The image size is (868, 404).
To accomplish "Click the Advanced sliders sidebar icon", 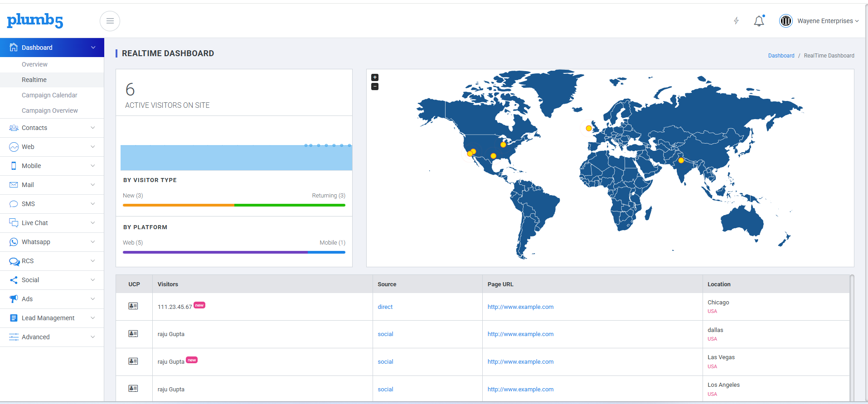I will tap(14, 337).
